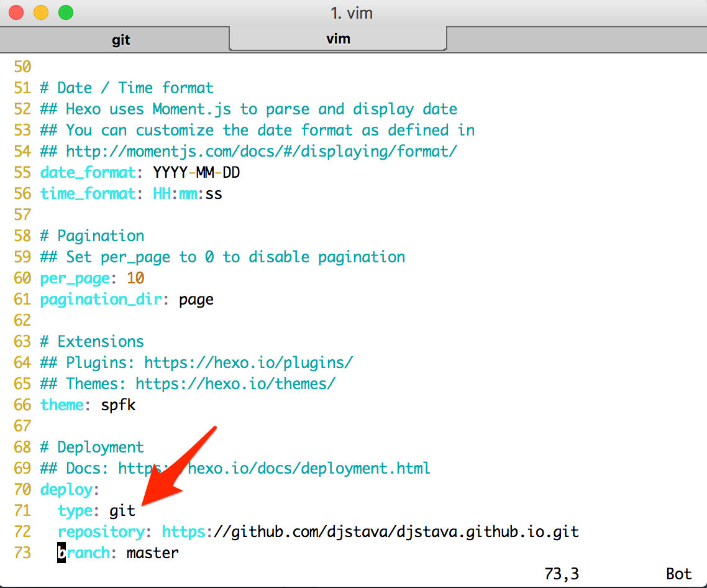Click the time_format key
The height and width of the screenshot is (588, 707).
coord(88,193)
